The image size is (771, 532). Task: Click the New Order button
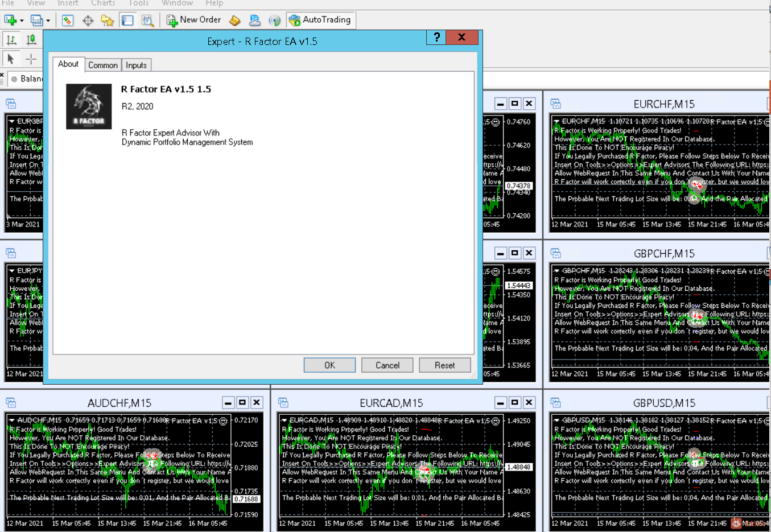coord(193,20)
